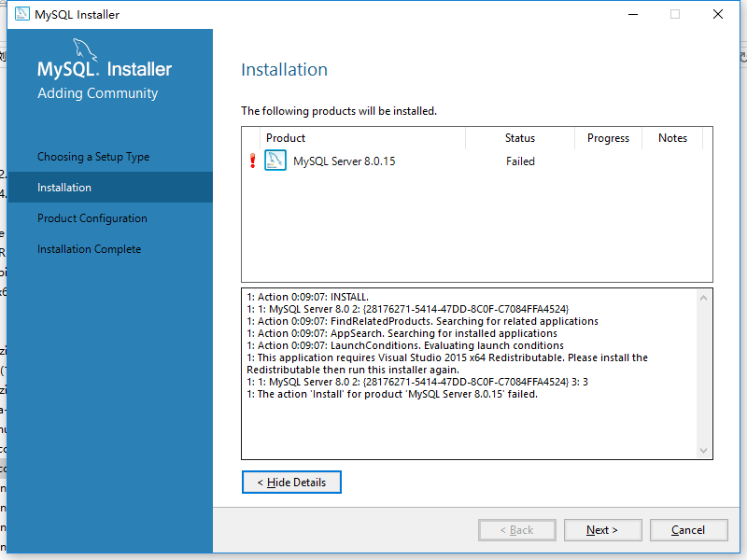Click the MySQL Server 8.0.15 product icon
Viewport: 747px width, 560px height.
pos(275,160)
